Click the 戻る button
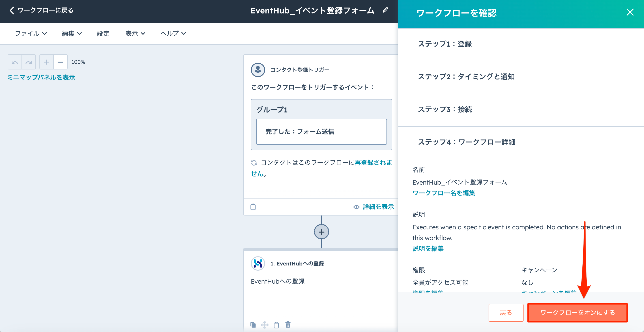The height and width of the screenshot is (332, 644). click(x=506, y=313)
